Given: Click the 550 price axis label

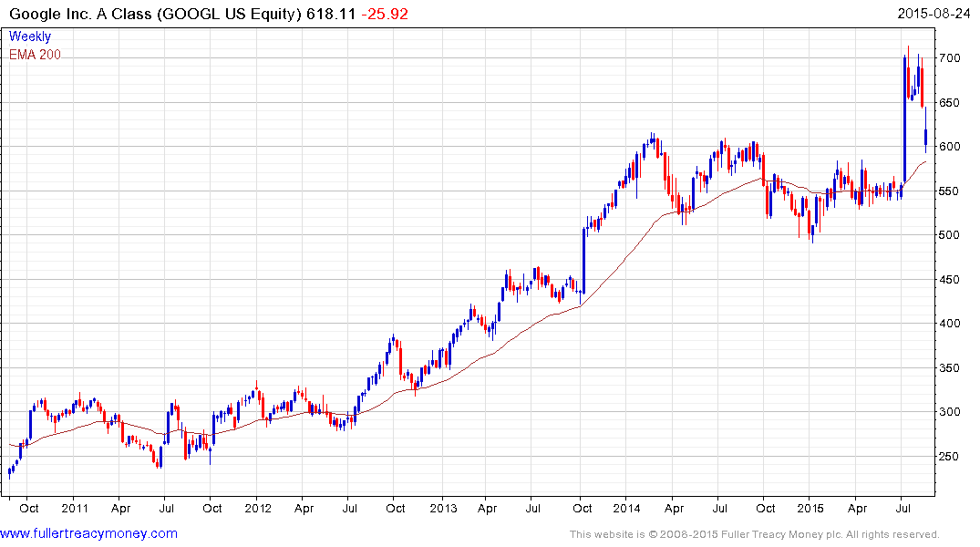Looking at the screenshot, I should coord(949,191).
